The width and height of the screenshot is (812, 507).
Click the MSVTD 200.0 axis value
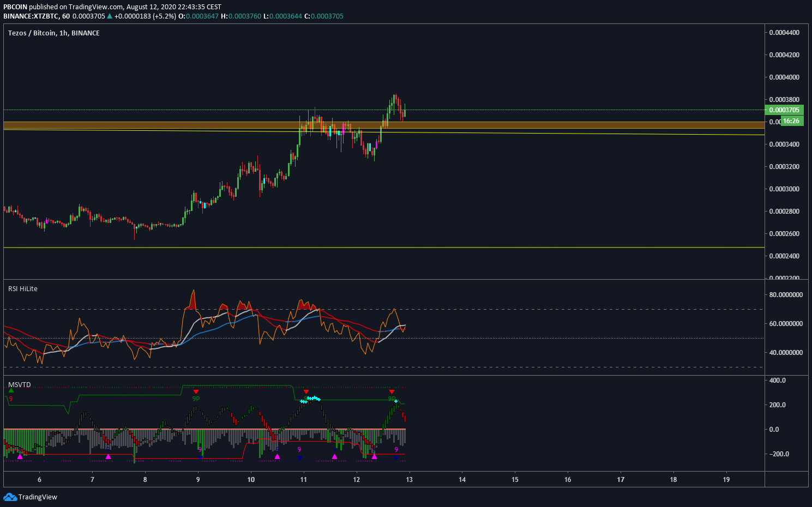(x=777, y=405)
